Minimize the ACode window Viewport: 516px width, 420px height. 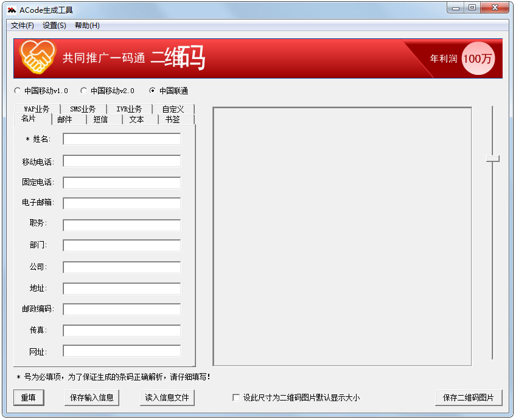click(x=456, y=8)
